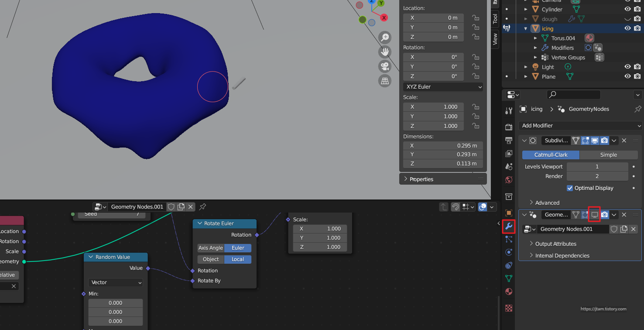Click the hand pan view icon

[x=384, y=52]
